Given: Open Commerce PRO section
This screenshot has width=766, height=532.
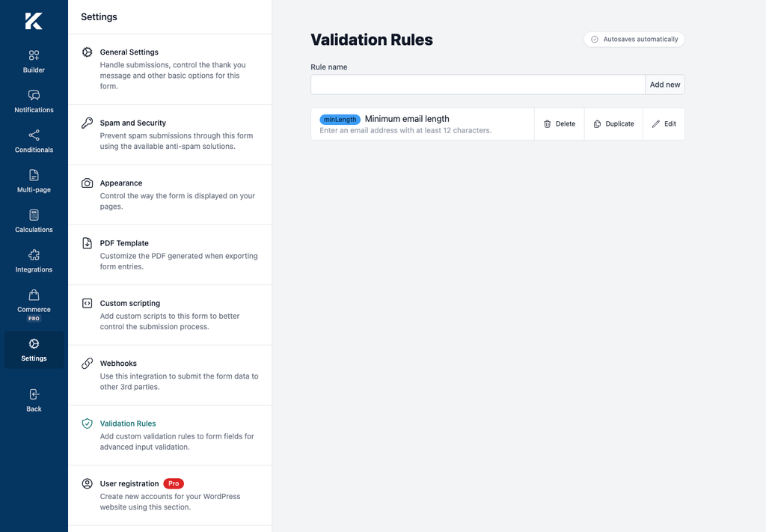Looking at the screenshot, I should pyautogui.click(x=34, y=306).
